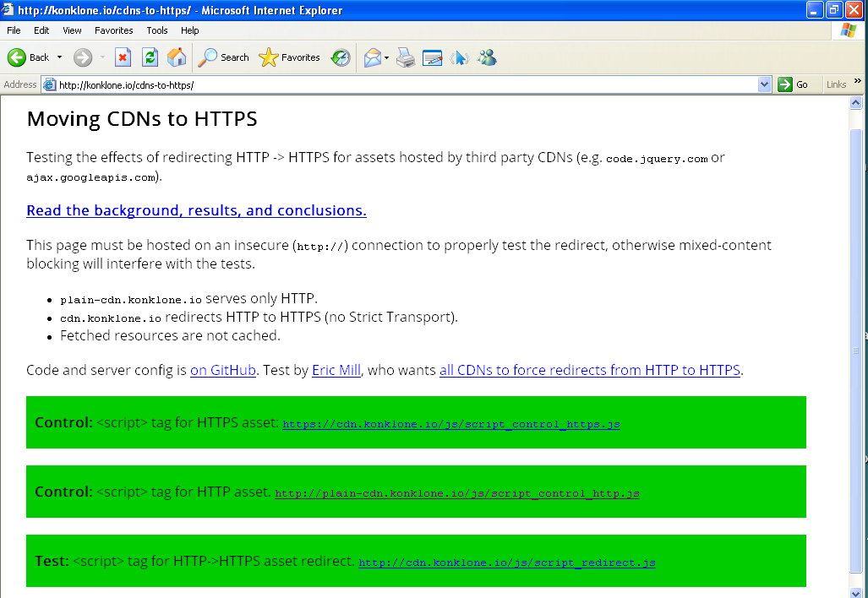
Task: Expand the Mail dropdown arrow
Action: pyautogui.click(x=386, y=57)
